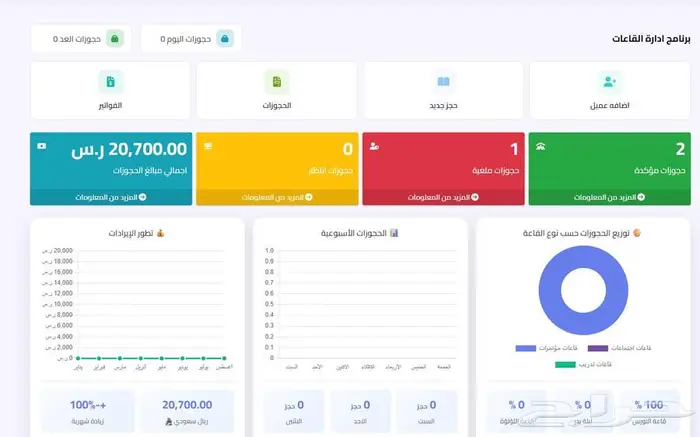Image resolution: width=700 pixels, height=437 pixels.
Task: Click the الجمعة label on the weekly chart
Action: point(444,367)
